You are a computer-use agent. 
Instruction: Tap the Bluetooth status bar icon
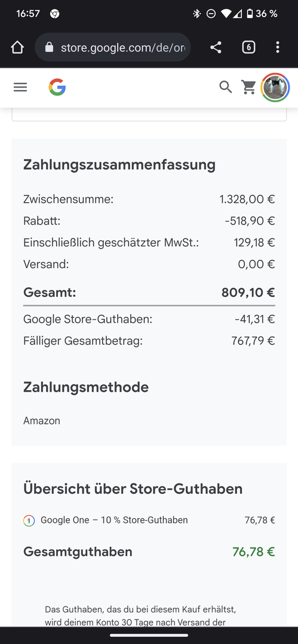point(196,14)
